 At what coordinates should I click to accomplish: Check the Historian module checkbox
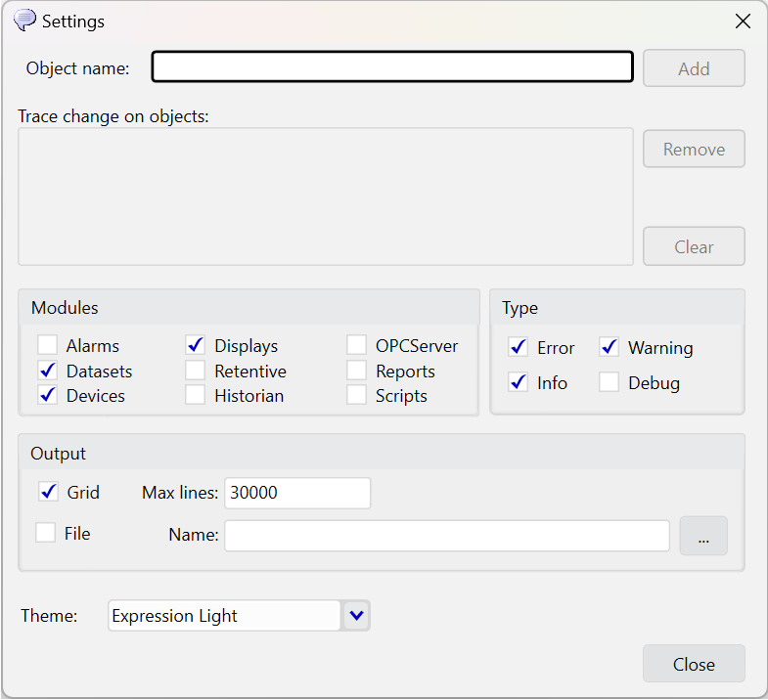[x=196, y=395]
